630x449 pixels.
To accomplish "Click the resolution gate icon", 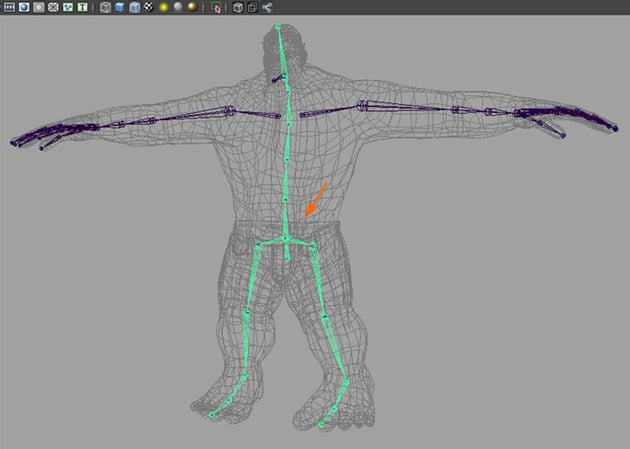I will tap(39, 7).
